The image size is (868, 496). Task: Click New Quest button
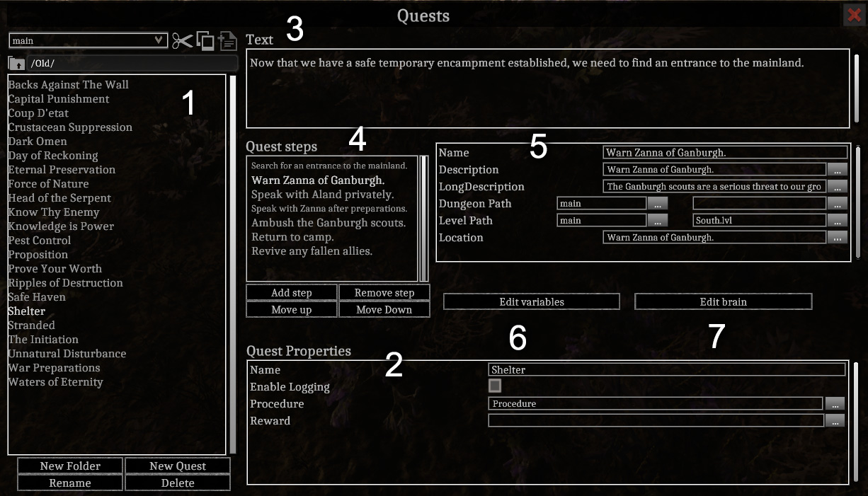coord(178,466)
